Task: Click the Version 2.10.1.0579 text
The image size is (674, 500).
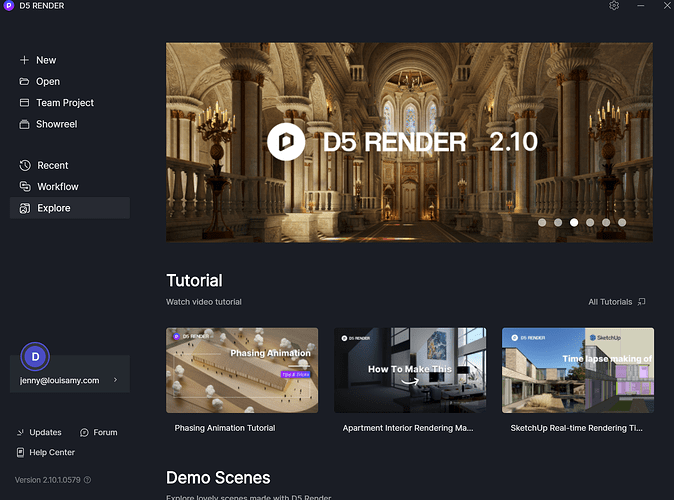Action: pyautogui.click(x=48, y=480)
